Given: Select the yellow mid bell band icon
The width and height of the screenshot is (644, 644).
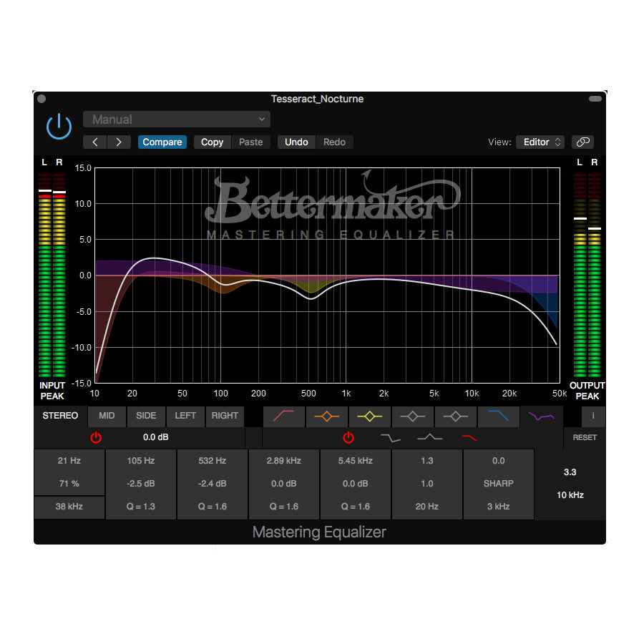Looking at the screenshot, I should (x=370, y=416).
